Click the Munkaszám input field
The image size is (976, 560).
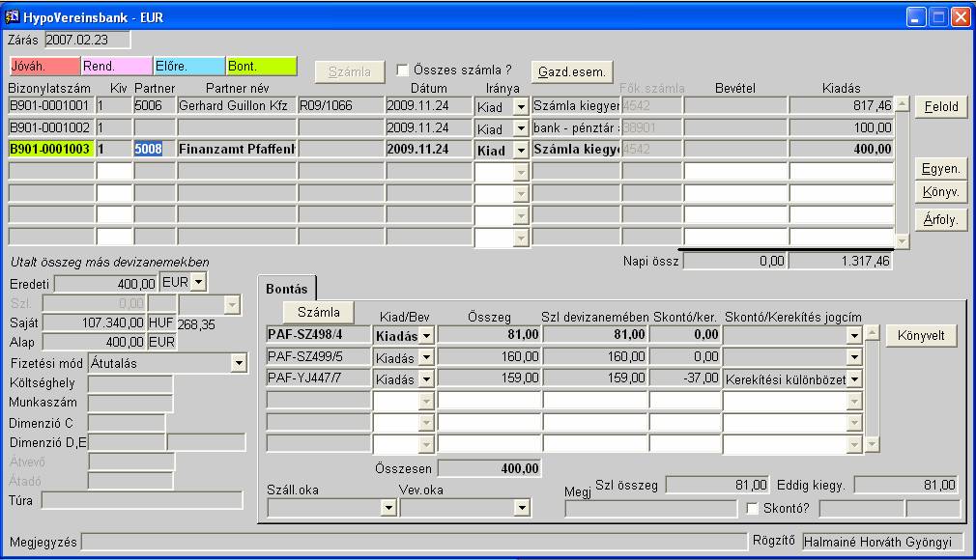click(x=130, y=404)
